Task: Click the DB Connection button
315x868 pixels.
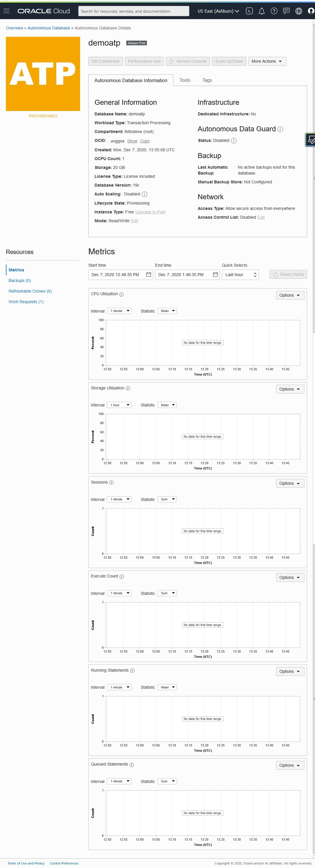Action: point(105,61)
